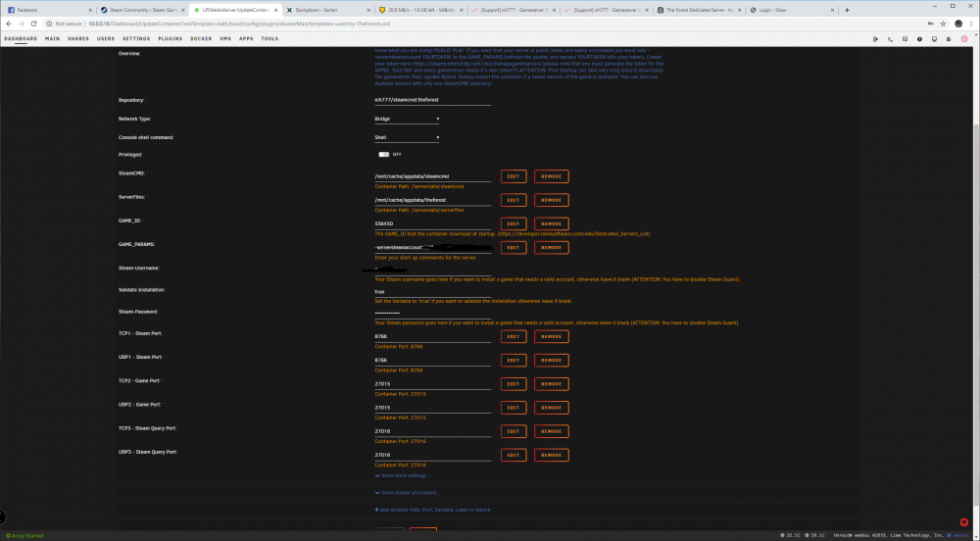Click the Unraid logout icon in header
980x541 pixels.
point(875,39)
